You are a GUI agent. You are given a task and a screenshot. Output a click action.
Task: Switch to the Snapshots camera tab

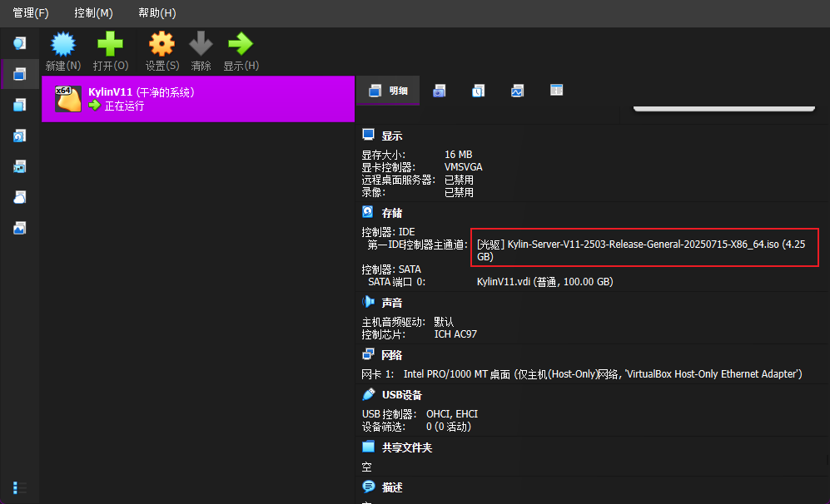[440, 91]
